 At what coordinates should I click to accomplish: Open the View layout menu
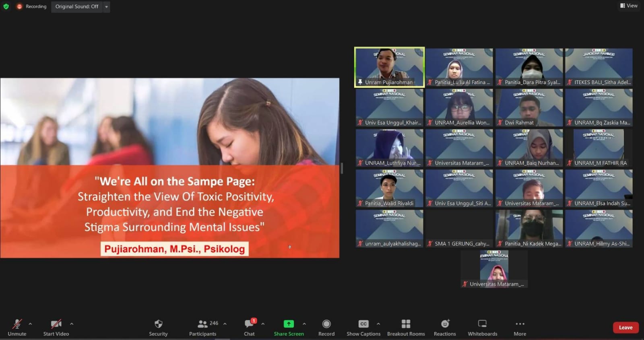(629, 6)
